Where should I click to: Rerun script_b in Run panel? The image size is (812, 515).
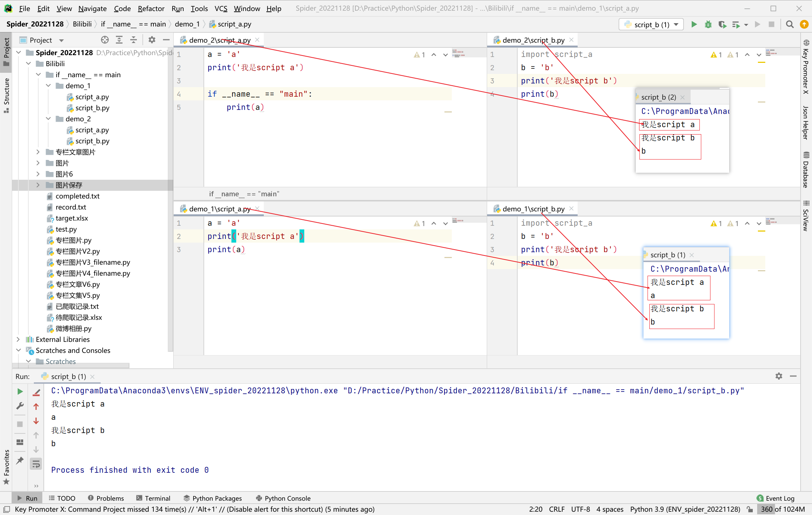pyautogui.click(x=20, y=392)
